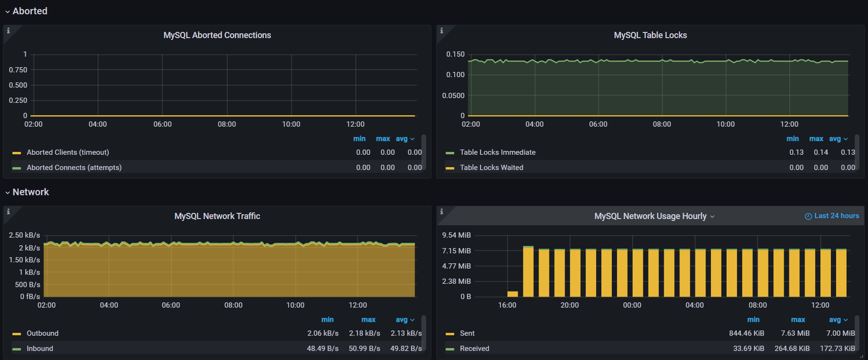Toggle Sent series visibility
This screenshot has width=868, height=360.
467,333
